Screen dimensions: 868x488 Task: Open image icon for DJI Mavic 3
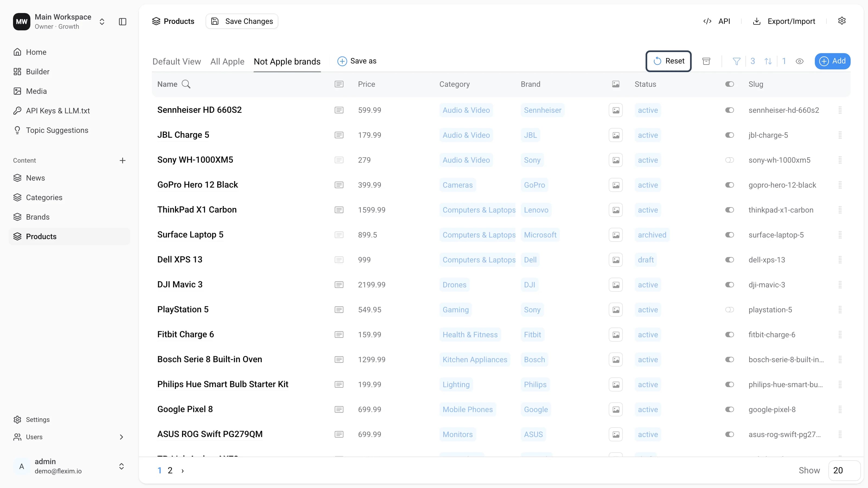point(616,285)
